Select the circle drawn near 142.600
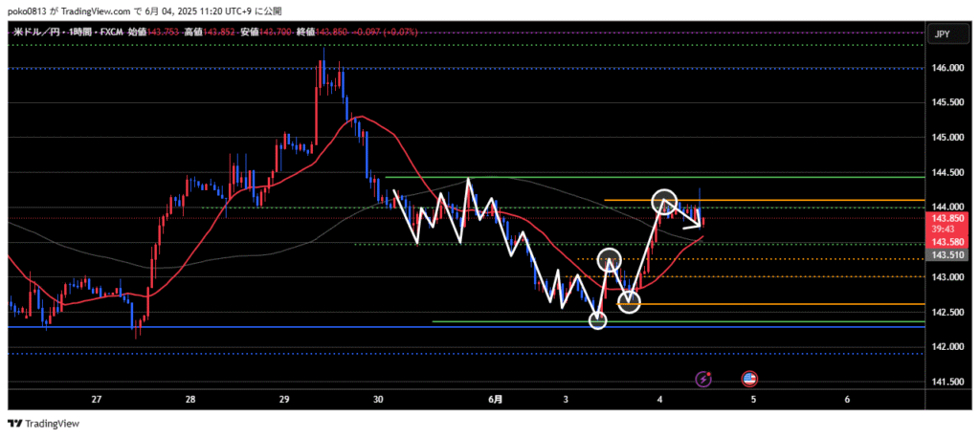The height and width of the screenshot is (437, 980). click(x=629, y=303)
